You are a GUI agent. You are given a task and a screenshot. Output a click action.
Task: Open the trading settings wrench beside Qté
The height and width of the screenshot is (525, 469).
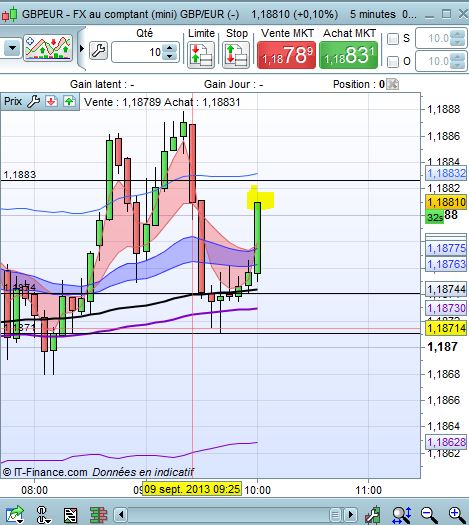[x=98, y=51]
